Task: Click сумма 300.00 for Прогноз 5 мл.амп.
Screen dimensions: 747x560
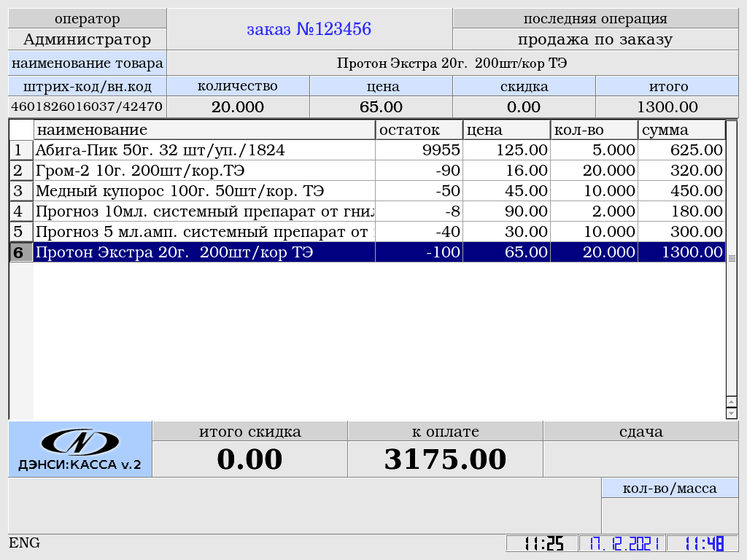Action: [x=682, y=232]
